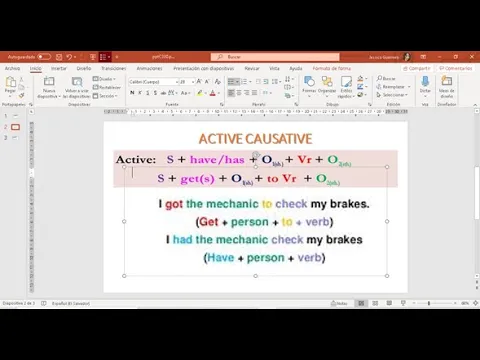The height and width of the screenshot is (360, 480).
Task: Click the Comentarios button
Action: click(456, 68)
